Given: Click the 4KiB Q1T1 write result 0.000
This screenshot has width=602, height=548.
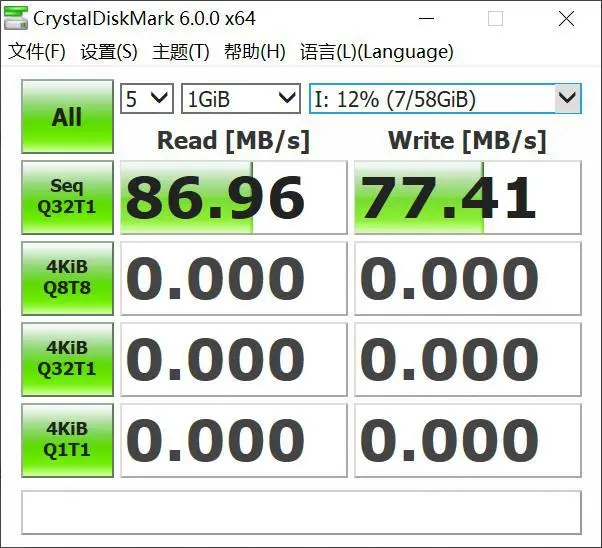Looking at the screenshot, I should pos(468,440).
